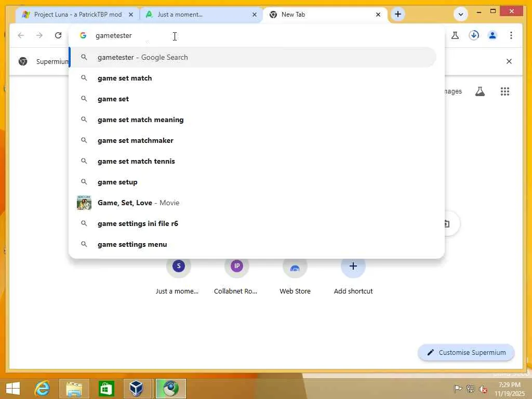This screenshot has width=532, height=399.
Task: Launch Internet Explorer from taskbar
Action: tap(43, 389)
